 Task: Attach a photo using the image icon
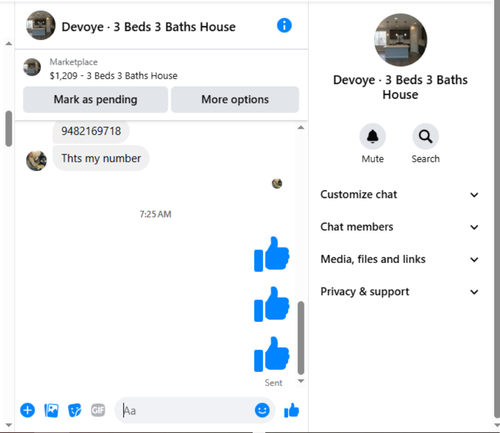coord(51,410)
